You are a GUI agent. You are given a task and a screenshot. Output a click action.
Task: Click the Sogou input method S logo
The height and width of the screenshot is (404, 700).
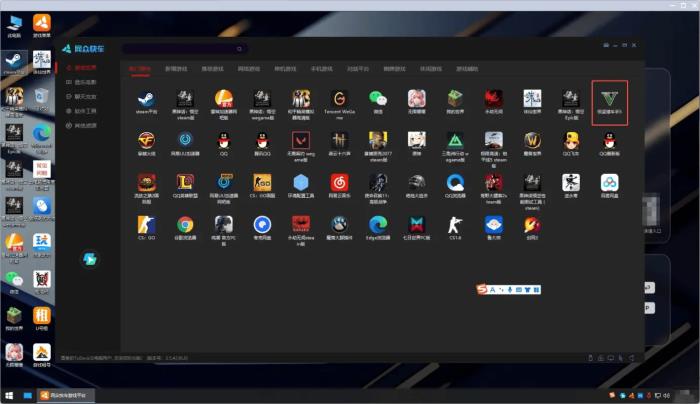click(482, 290)
